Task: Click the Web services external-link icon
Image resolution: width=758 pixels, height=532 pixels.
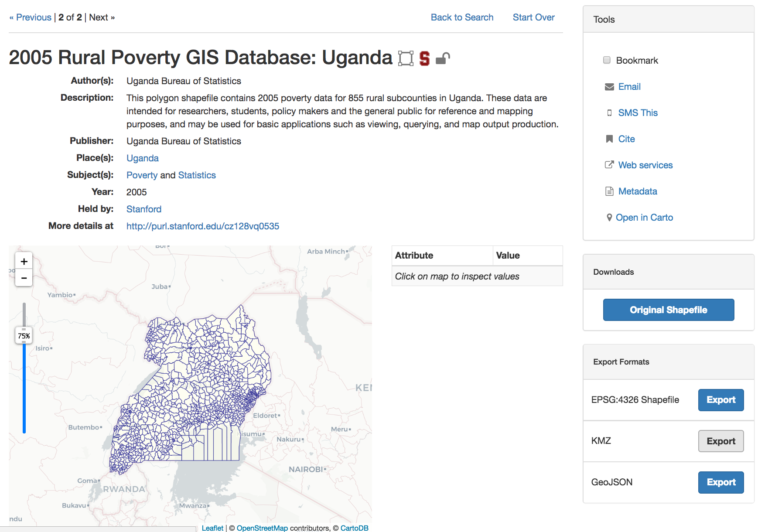Action: (x=609, y=165)
